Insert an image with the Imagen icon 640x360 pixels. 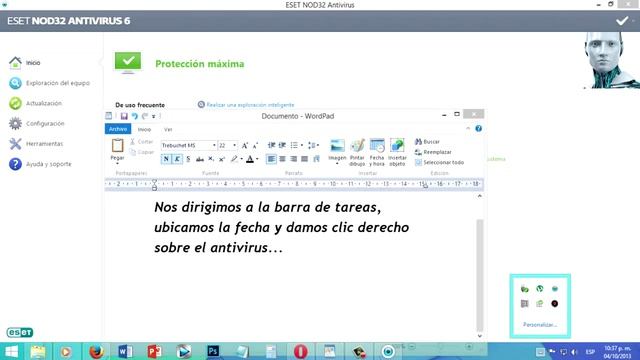337,146
